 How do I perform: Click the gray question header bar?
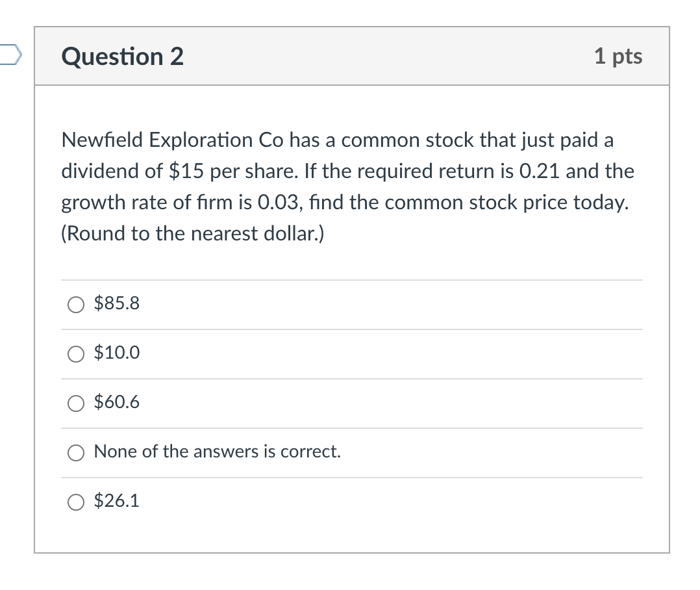351,57
